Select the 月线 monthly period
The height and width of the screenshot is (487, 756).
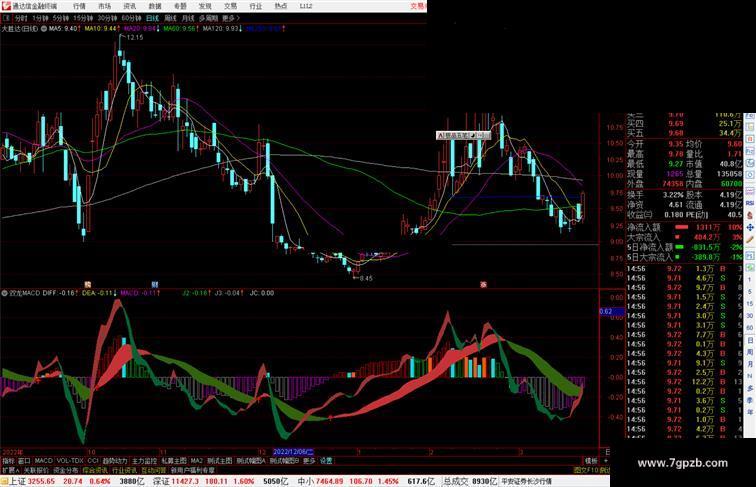pyautogui.click(x=188, y=18)
